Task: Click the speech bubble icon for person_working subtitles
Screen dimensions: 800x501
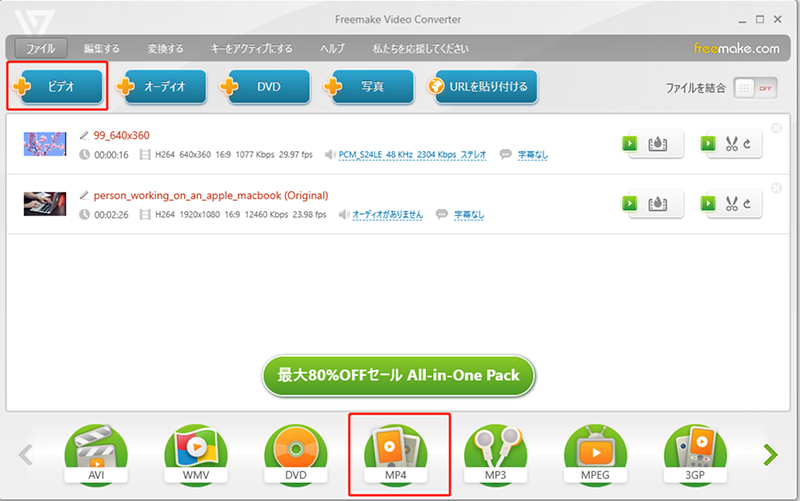Action: tap(441, 214)
